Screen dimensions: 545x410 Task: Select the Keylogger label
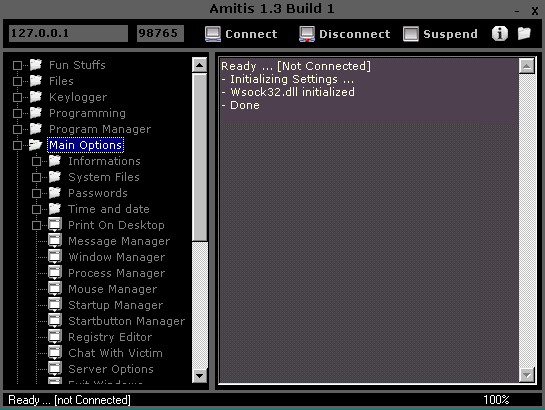click(78, 97)
